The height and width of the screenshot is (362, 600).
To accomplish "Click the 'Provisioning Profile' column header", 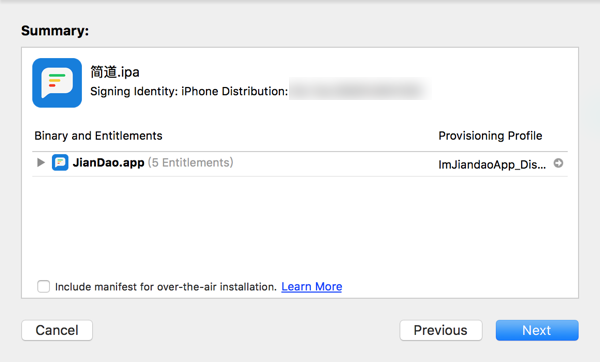I will 490,135.
